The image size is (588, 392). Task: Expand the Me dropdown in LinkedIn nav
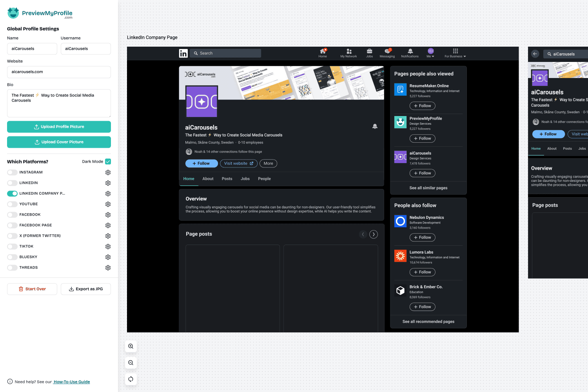coord(430,53)
